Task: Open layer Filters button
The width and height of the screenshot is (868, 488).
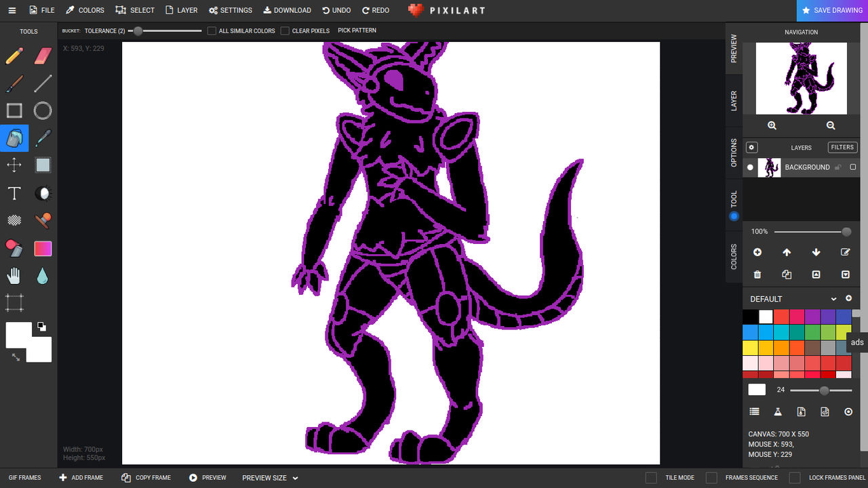Action: pos(842,147)
